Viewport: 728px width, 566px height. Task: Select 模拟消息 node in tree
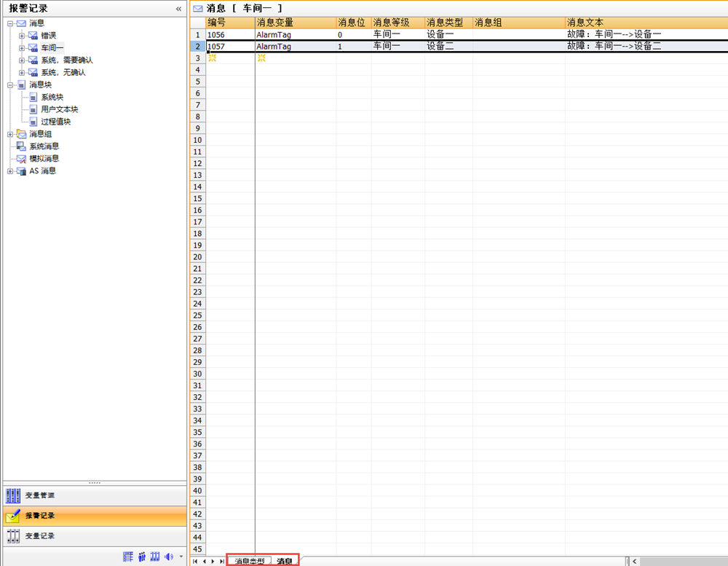44,159
